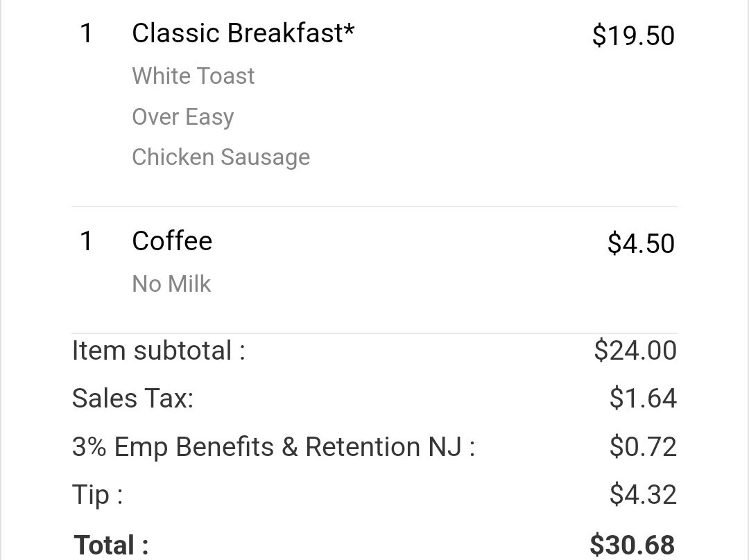Click the $1.64 sales tax amount
Viewport: 749px width, 560px height.
pyautogui.click(x=643, y=399)
